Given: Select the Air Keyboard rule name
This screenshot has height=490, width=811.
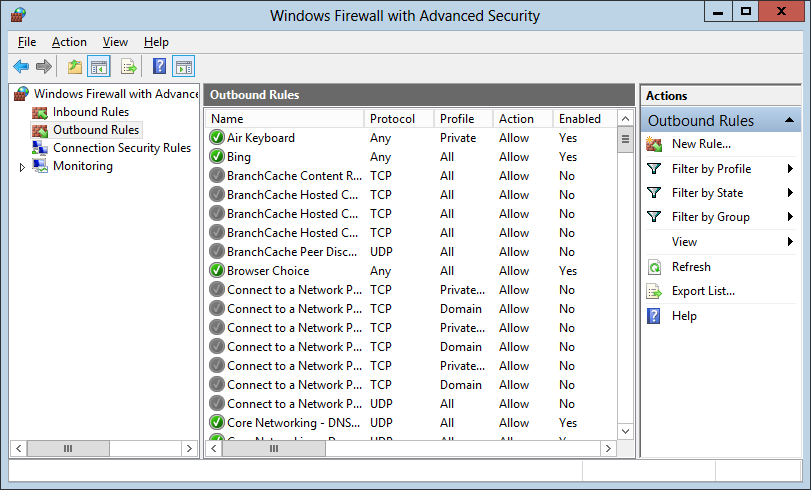Looking at the screenshot, I should (x=261, y=138).
